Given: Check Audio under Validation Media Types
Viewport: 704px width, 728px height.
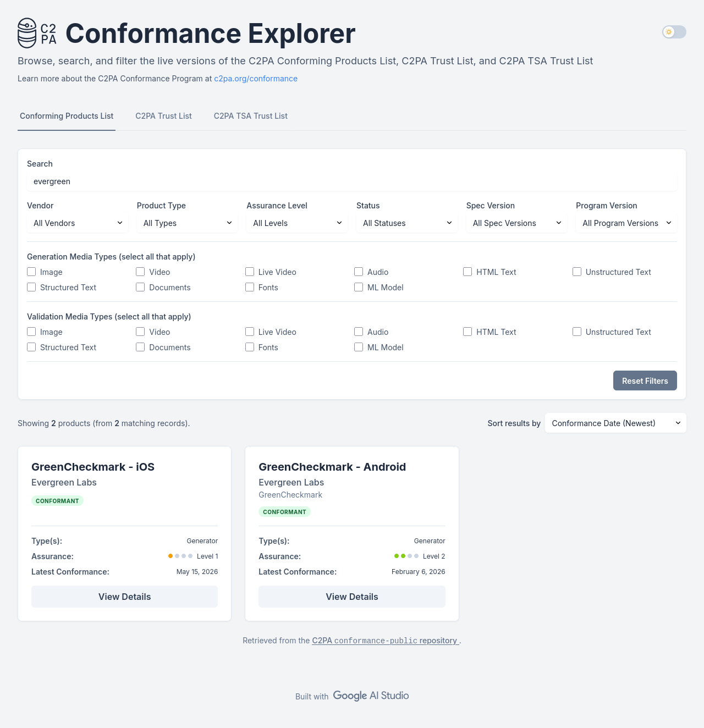Looking at the screenshot, I should 359,332.
